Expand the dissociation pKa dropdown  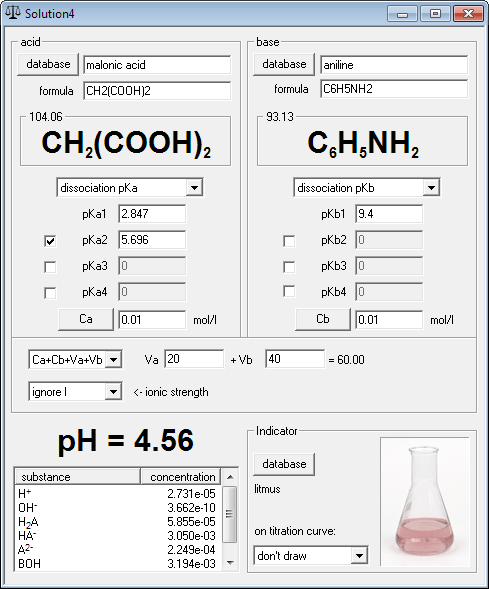click(x=195, y=187)
